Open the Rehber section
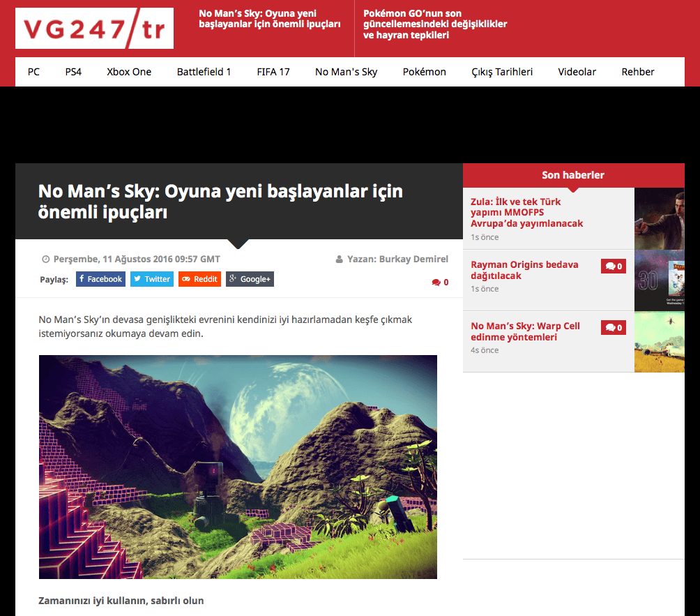 tap(637, 71)
